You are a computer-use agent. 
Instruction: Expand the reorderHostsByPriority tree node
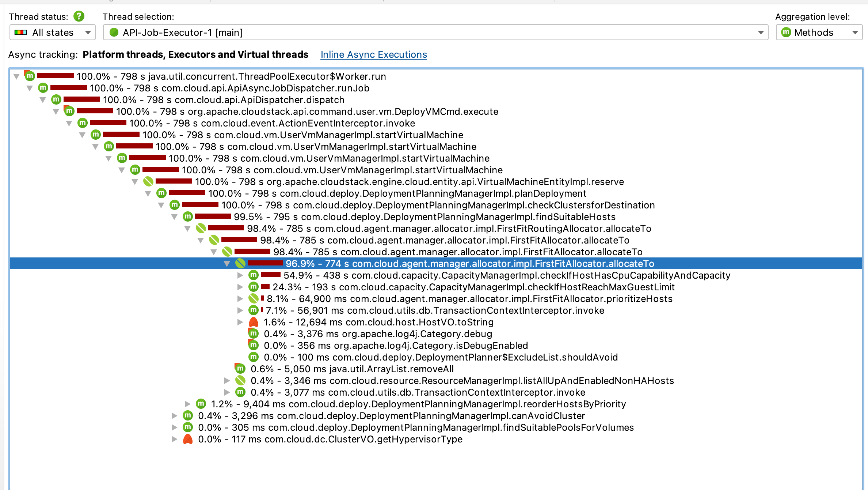187,404
